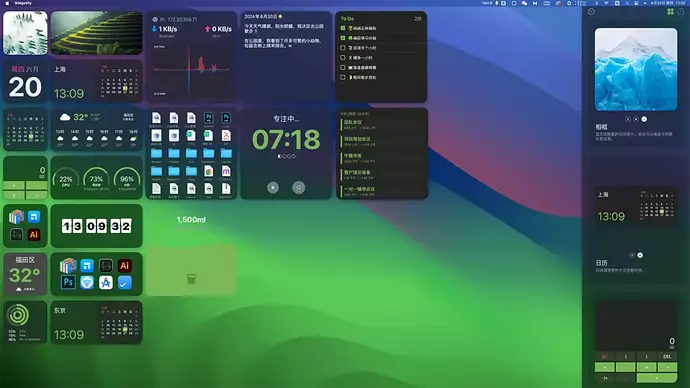Click the Wi-Fi icon in the menu bar
Image resolution: width=690 pixels, height=388 pixels.
point(606,3)
